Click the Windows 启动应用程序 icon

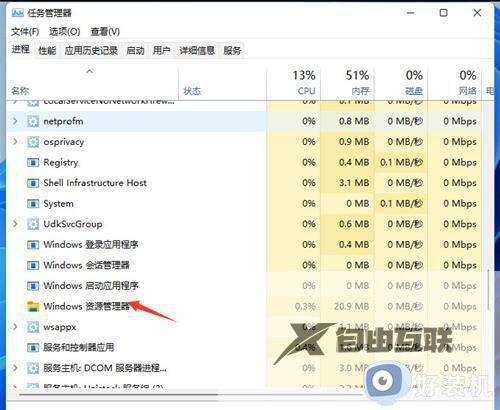[33, 286]
